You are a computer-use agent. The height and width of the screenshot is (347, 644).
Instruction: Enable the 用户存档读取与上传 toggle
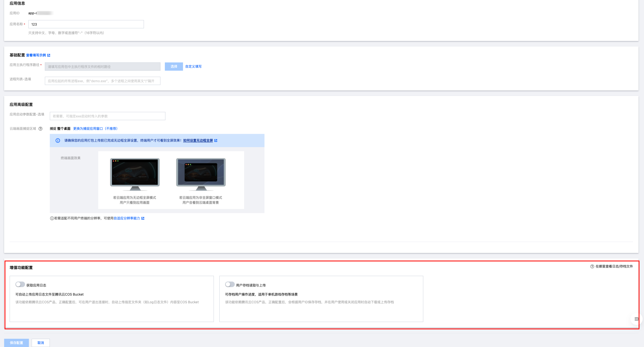tap(230, 284)
